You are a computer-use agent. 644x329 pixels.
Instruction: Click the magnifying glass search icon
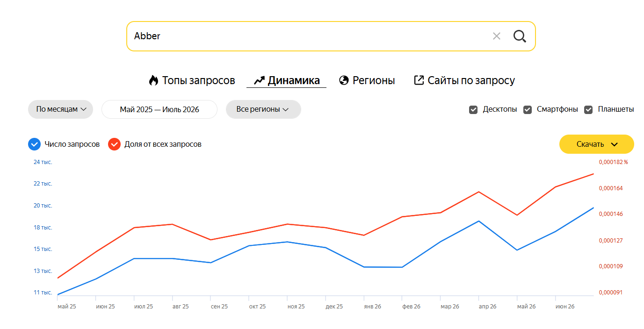click(520, 36)
